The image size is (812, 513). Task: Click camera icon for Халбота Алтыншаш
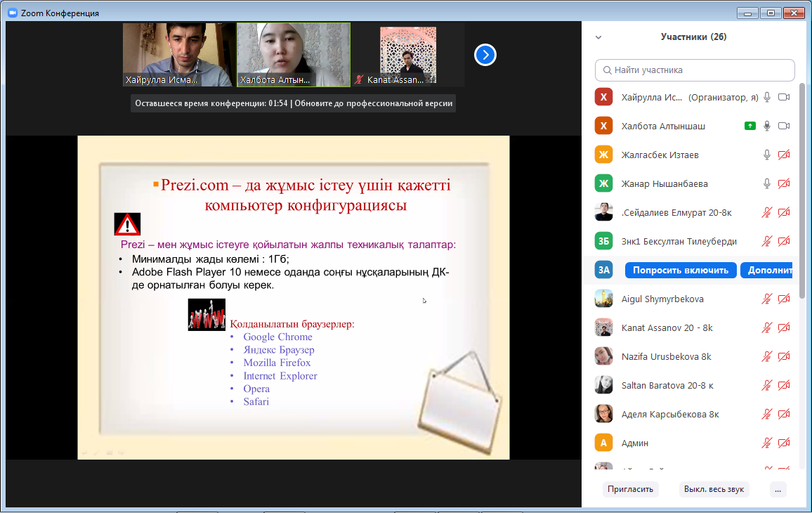pyautogui.click(x=784, y=126)
